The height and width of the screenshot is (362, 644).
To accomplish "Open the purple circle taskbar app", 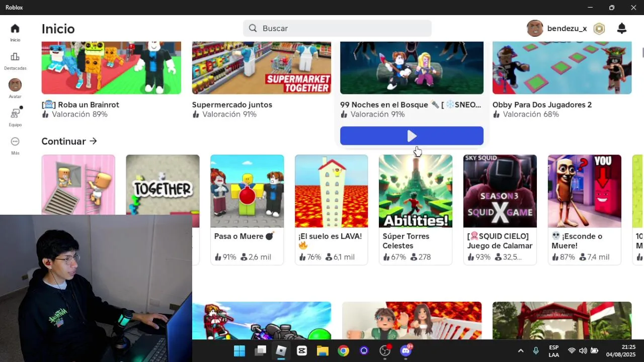I will coord(364,350).
